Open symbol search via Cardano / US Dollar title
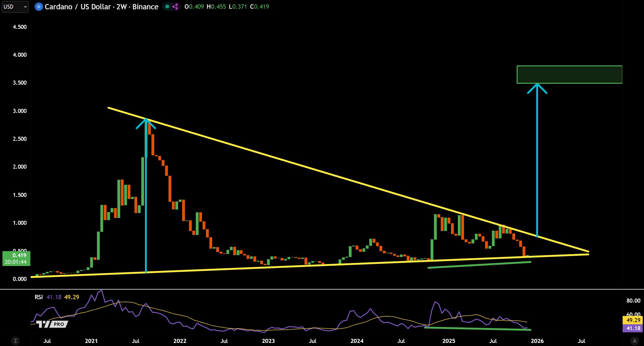644x346 pixels. point(77,7)
